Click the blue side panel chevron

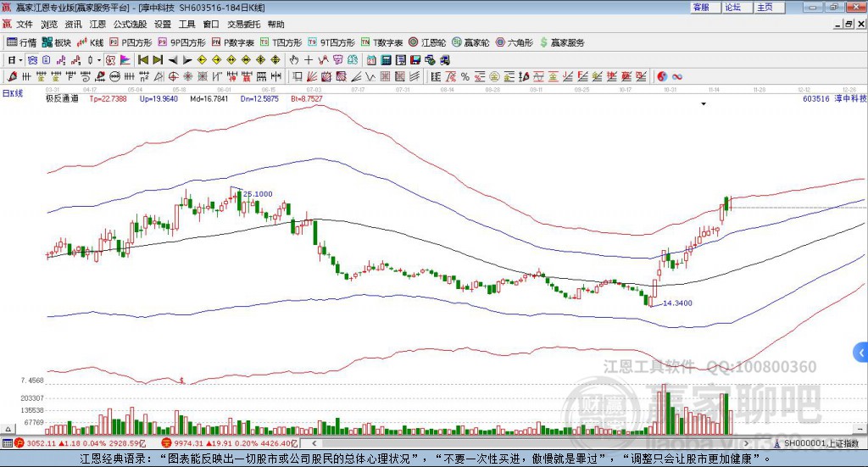861,353
